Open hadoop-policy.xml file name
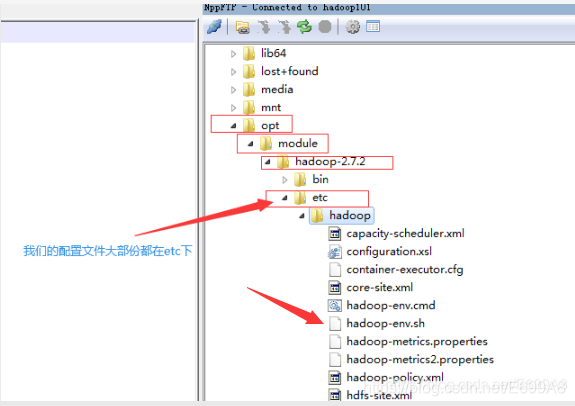Image resolution: width=575 pixels, height=406 pixels. pyautogui.click(x=395, y=377)
